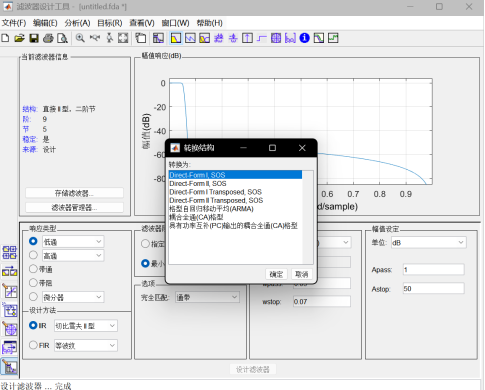Select the 高通 response type radio button
The height and width of the screenshot is (390, 485).
click(33, 255)
